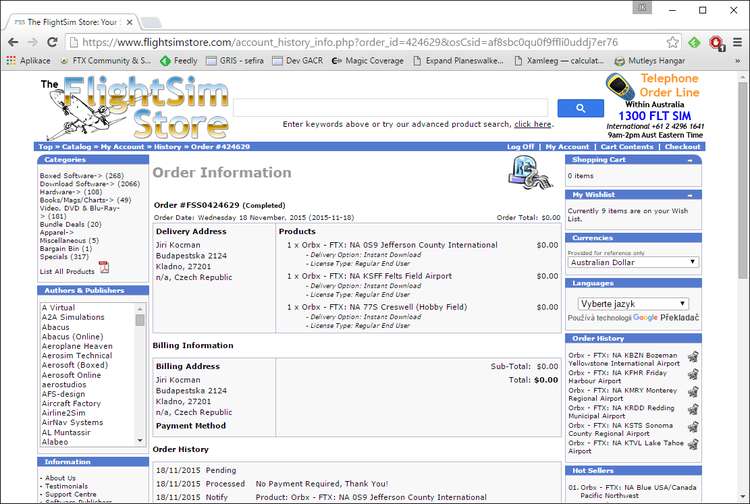This screenshot has width=750, height=504.
Task: Click the cart icon beside KSTS Sonoma County
Action: tap(693, 427)
